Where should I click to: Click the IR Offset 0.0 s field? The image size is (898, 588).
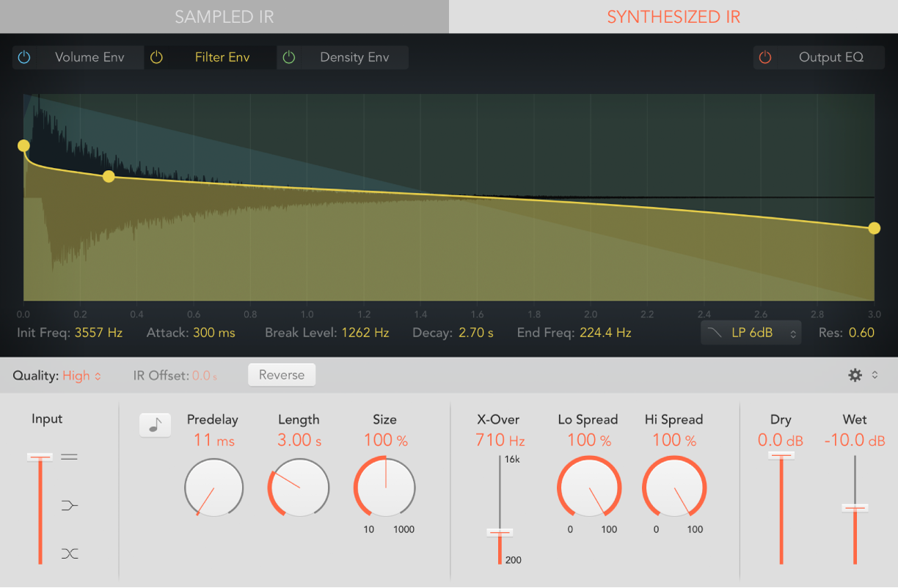[205, 375]
